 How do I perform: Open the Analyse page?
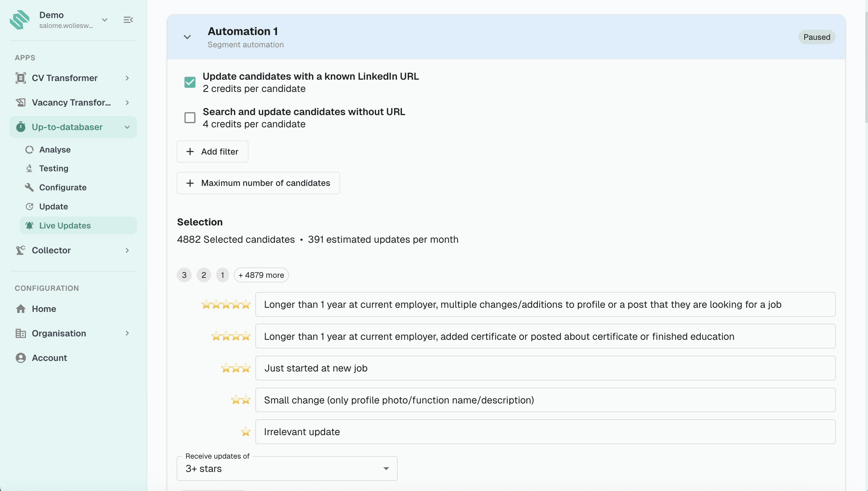tap(55, 149)
